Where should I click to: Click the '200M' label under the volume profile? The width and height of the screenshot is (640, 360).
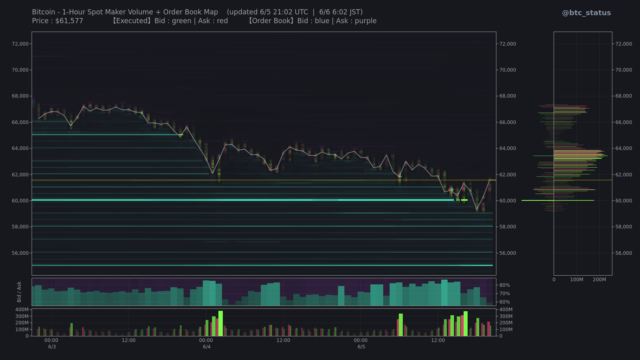[x=599, y=280]
